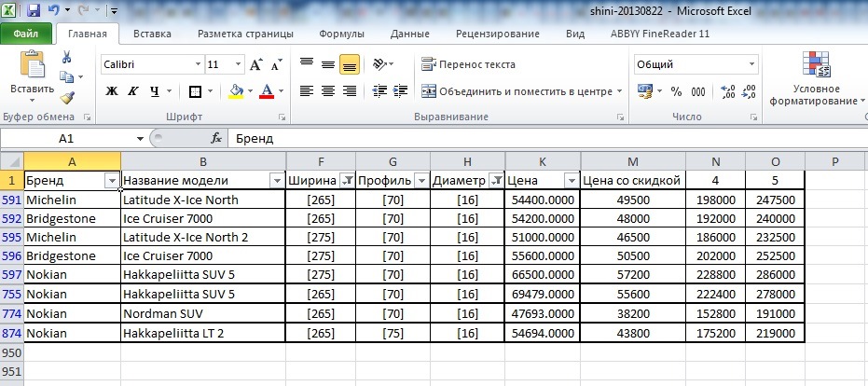Image resolution: width=868 pixels, height=386 pixels.
Task: Toggle underline formatting Ч
Action: tap(155, 91)
